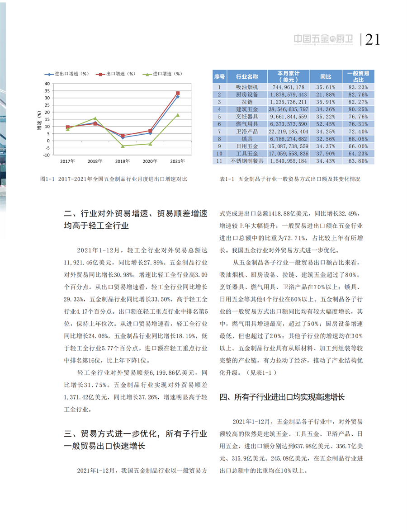Click the 中国五金与厨卫 magazine logo
Viewport: 407px width, 532px height.
point(323,40)
